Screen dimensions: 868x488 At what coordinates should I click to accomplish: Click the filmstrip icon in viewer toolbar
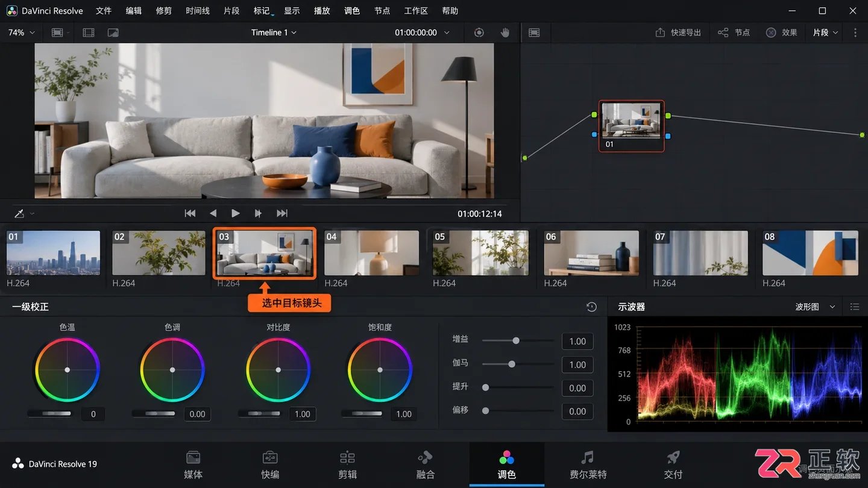coord(89,33)
